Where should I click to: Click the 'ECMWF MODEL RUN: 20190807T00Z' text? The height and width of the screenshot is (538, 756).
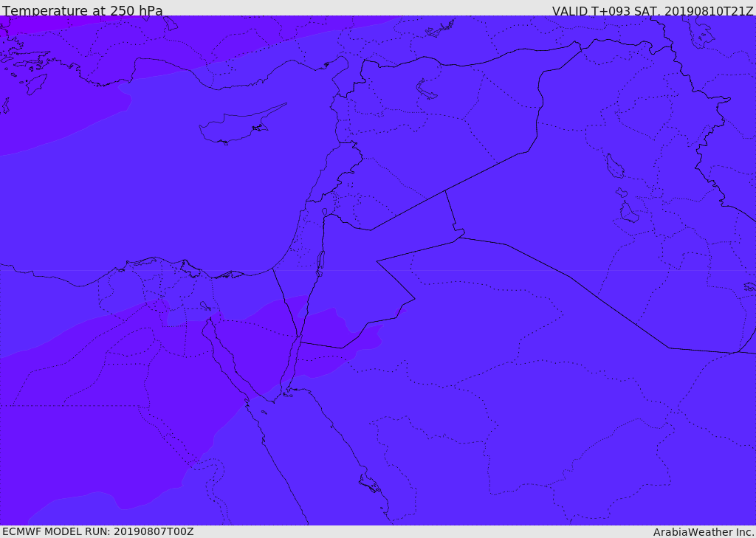tap(98, 531)
